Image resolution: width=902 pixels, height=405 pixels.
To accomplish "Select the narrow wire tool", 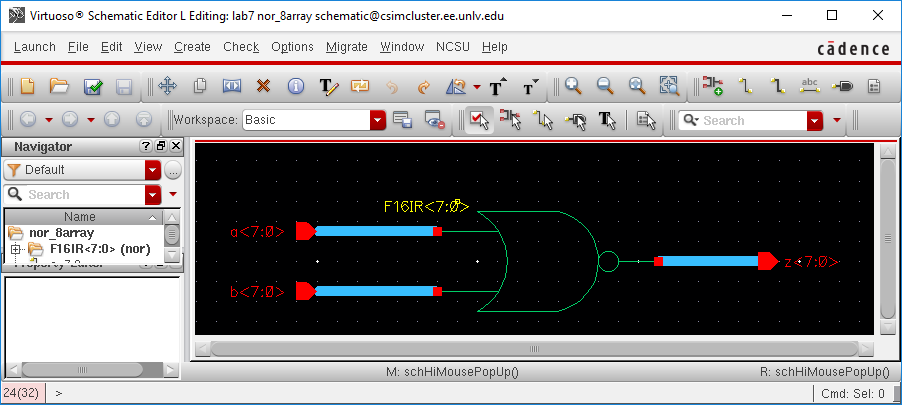I will 746,86.
